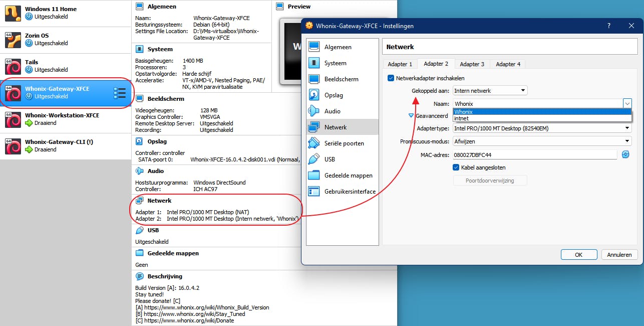Image resolution: width=644 pixels, height=326 pixels.
Task: Open Seriële poorten settings category
Action: [343, 143]
